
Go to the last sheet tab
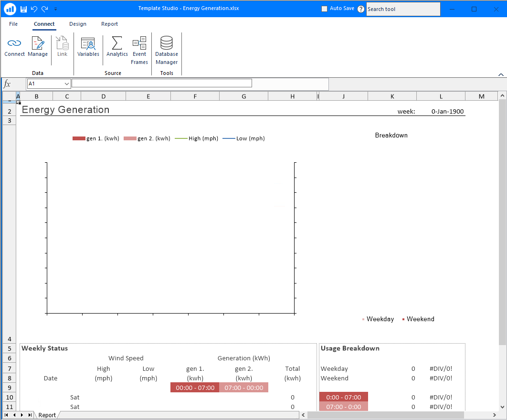30,415
